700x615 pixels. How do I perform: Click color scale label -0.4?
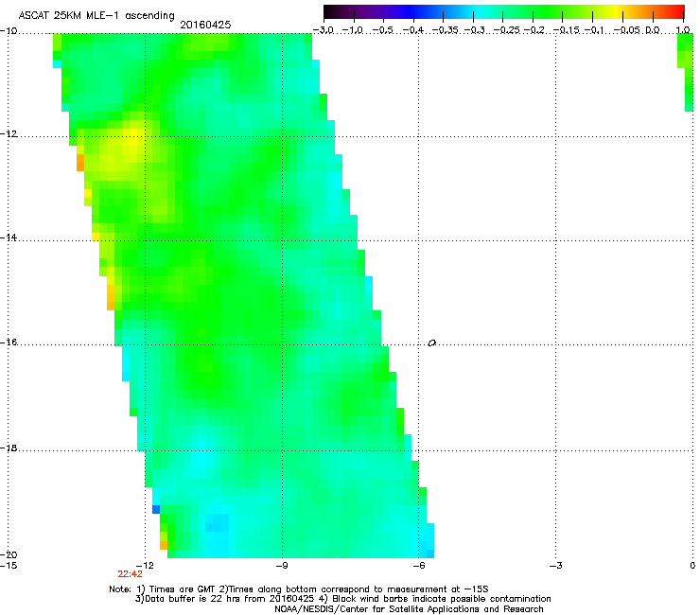point(413,30)
